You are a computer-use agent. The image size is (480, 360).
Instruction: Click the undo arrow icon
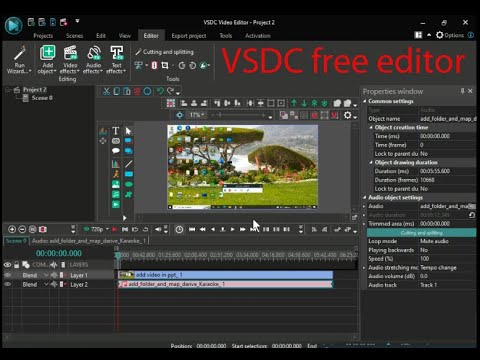point(160,91)
